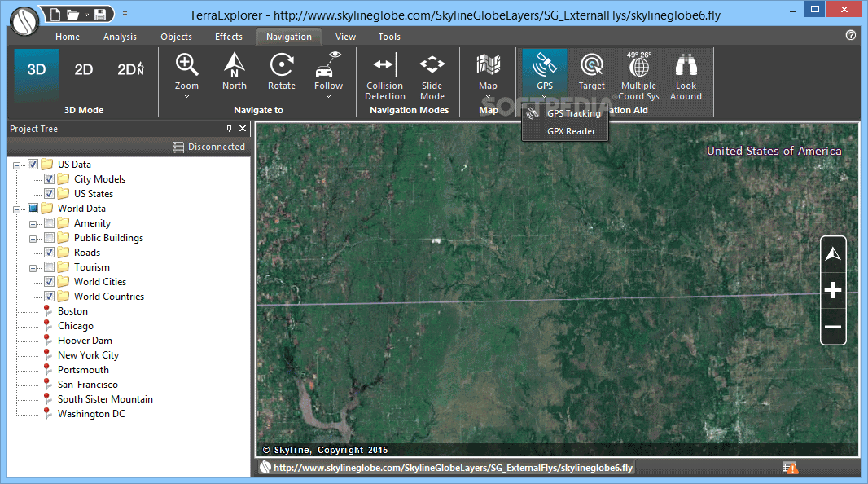This screenshot has width=868, height=484.
Task: Select New York City location
Action: pyautogui.click(x=88, y=355)
